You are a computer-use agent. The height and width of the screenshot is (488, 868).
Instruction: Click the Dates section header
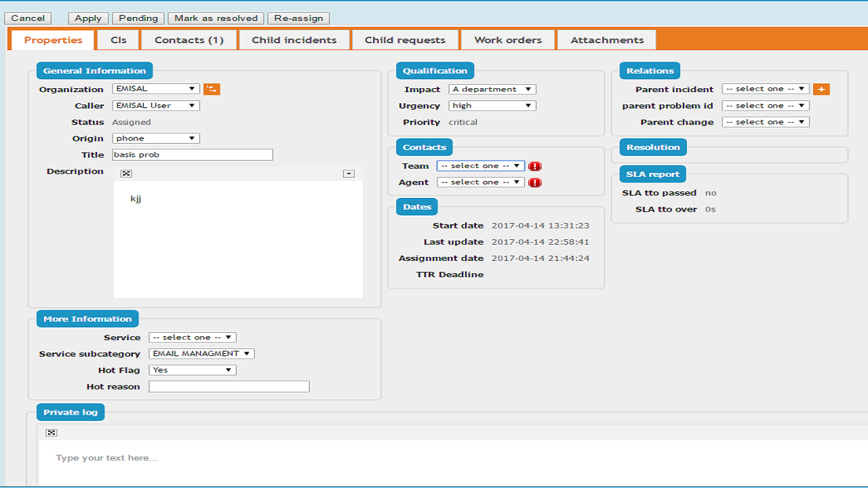(418, 207)
